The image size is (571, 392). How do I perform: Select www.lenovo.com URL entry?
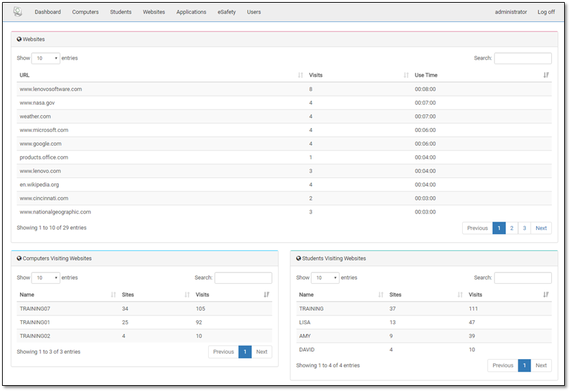point(40,171)
